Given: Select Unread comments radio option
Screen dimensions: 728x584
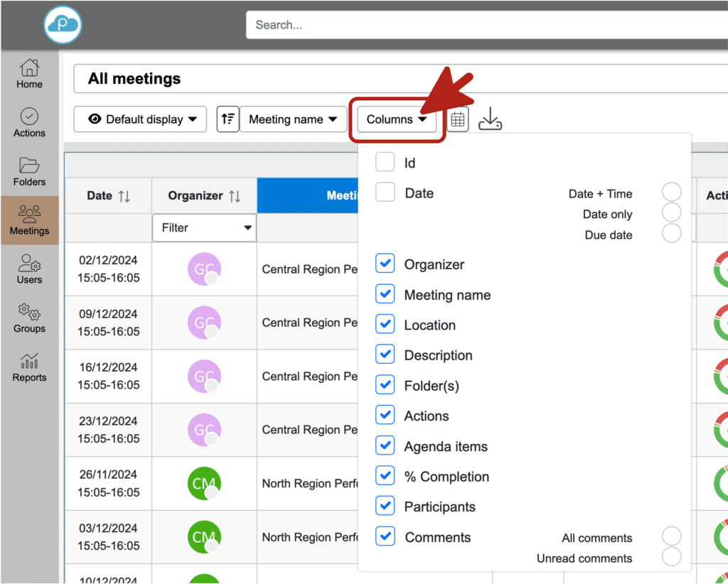Looking at the screenshot, I should point(671,557).
